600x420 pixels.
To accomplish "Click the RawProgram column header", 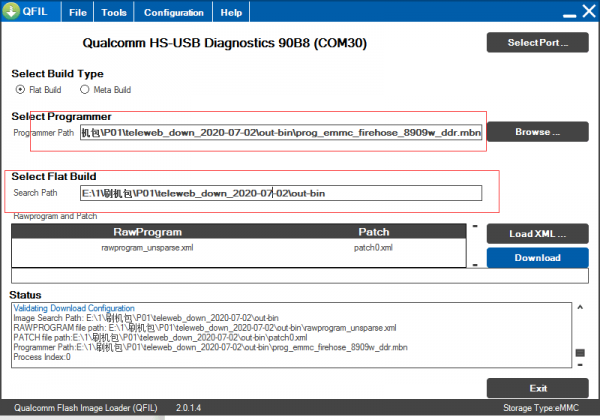I will click(147, 232).
